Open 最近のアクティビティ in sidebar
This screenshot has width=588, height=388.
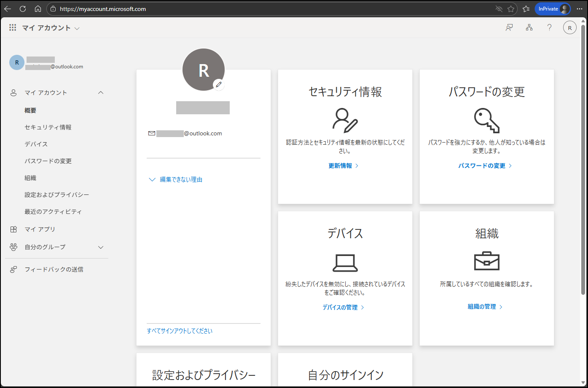point(53,212)
